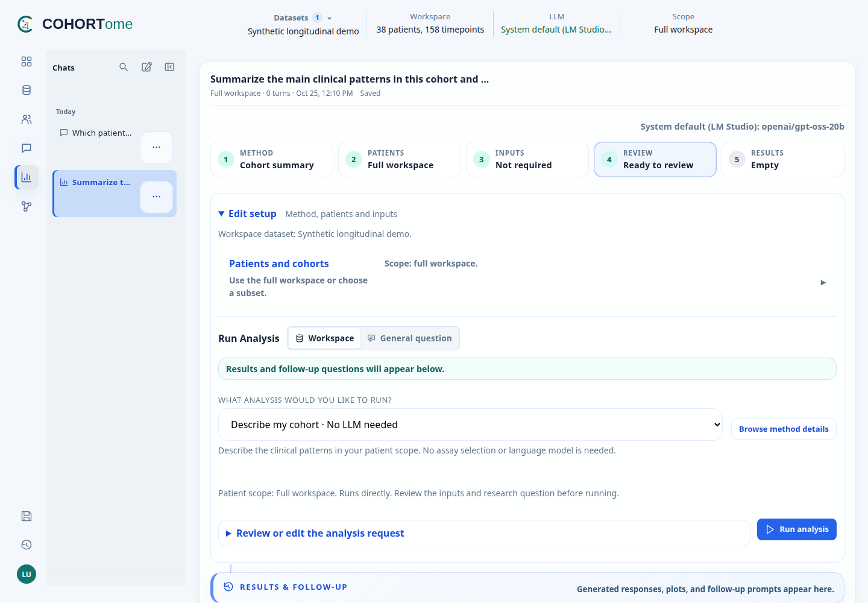This screenshot has width=868, height=603.
Task: Select the bar chart analysis sidebar icon
Action: coord(27,177)
